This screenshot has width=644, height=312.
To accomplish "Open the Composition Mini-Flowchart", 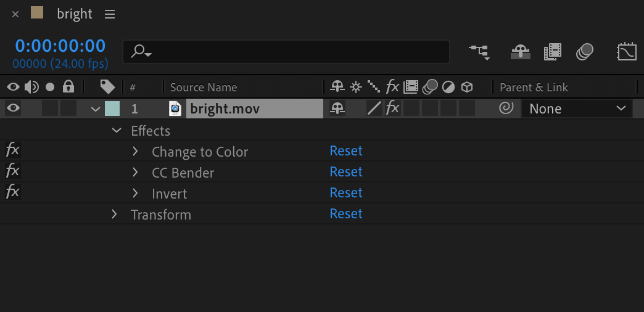I will click(479, 52).
